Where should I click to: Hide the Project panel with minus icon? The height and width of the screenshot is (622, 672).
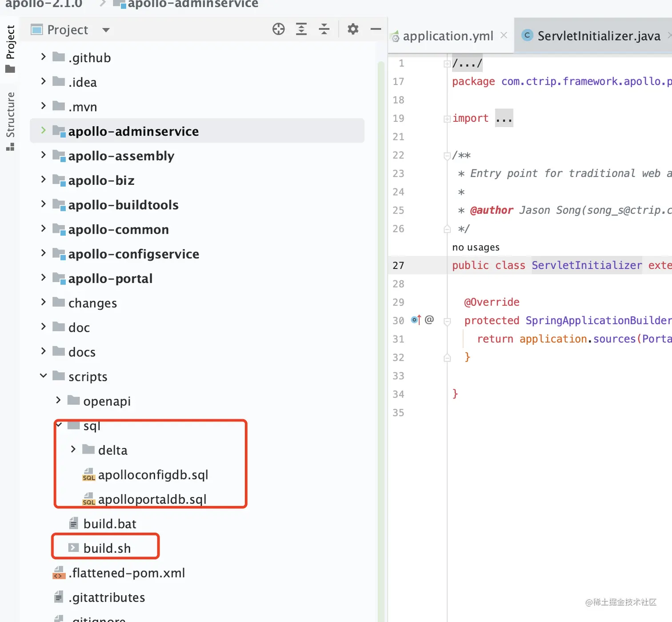click(x=376, y=29)
